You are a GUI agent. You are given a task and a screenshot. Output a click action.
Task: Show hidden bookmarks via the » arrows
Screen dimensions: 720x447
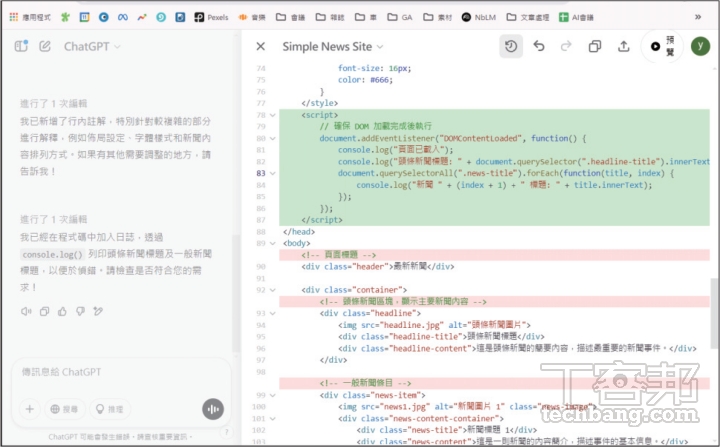(x=698, y=17)
